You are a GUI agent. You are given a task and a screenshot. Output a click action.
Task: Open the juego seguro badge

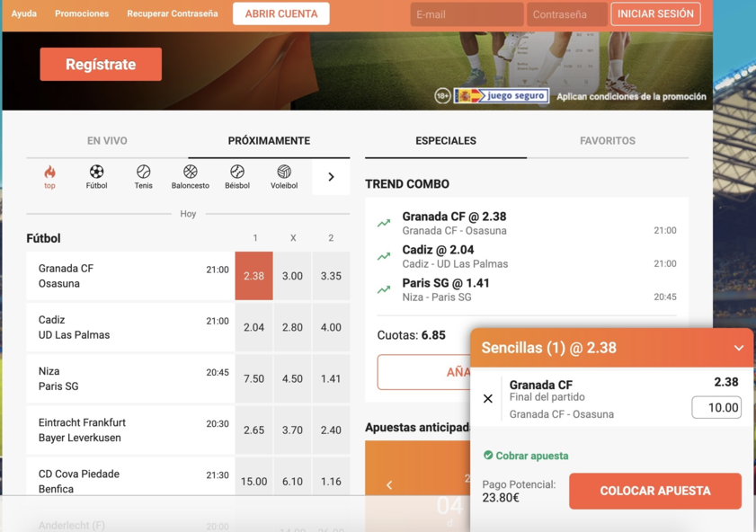coord(501,96)
